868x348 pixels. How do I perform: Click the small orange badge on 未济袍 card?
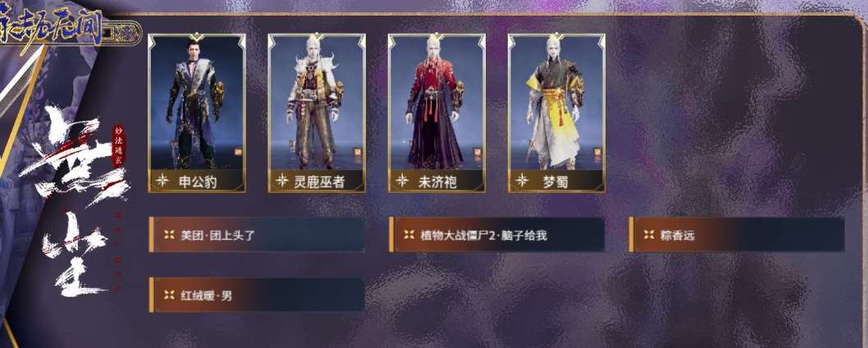[x=477, y=151]
